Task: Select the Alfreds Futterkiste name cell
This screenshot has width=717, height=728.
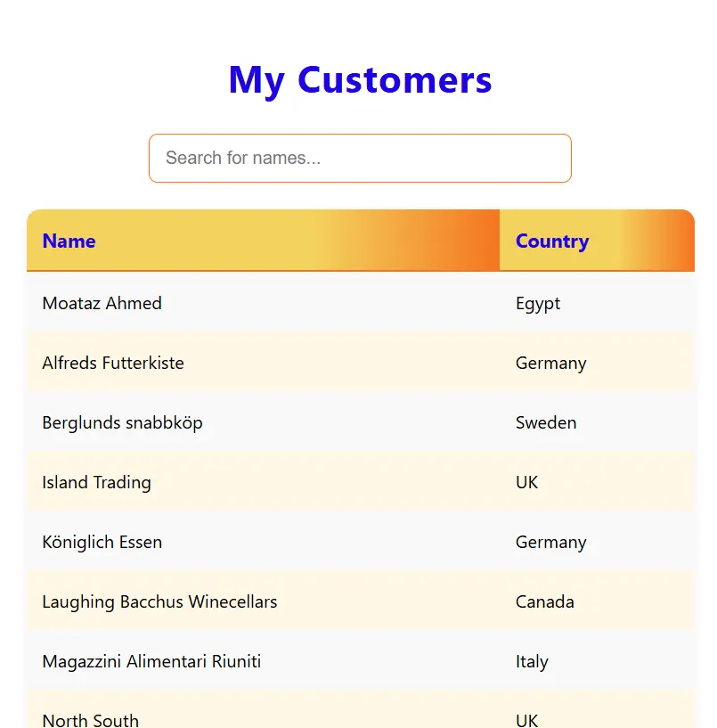Action: pyautogui.click(x=113, y=363)
